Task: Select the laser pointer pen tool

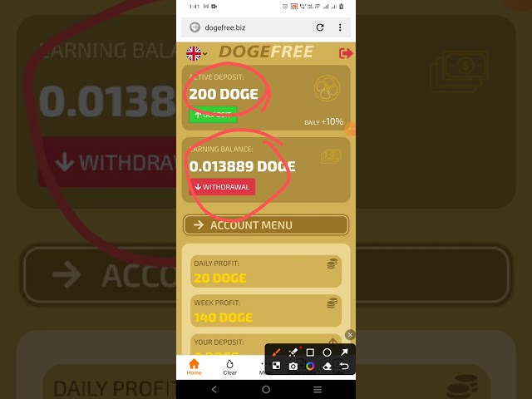Action: (293, 352)
